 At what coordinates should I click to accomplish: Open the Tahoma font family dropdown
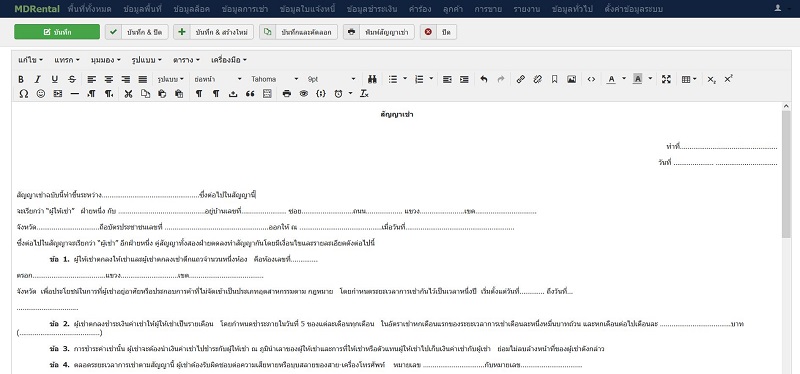[274, 79]
